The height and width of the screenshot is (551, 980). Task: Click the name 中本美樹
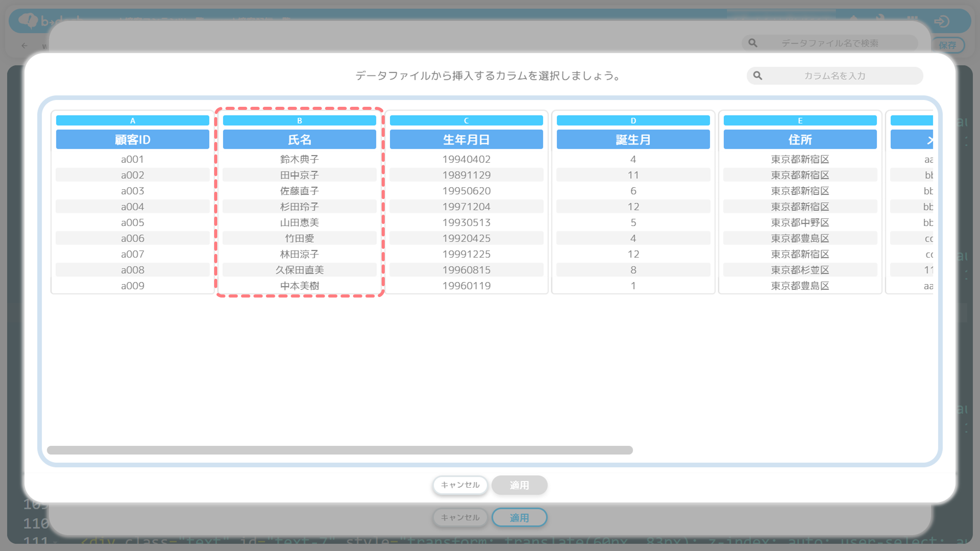(x=300, y=286)
